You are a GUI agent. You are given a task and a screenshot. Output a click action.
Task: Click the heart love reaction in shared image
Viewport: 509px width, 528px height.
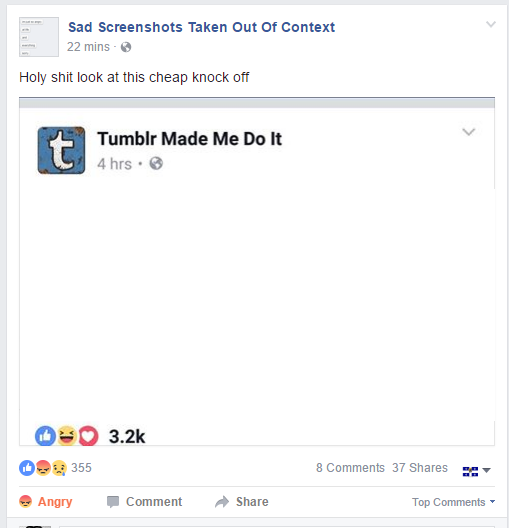pyautogui.click(x=88, y=436)
